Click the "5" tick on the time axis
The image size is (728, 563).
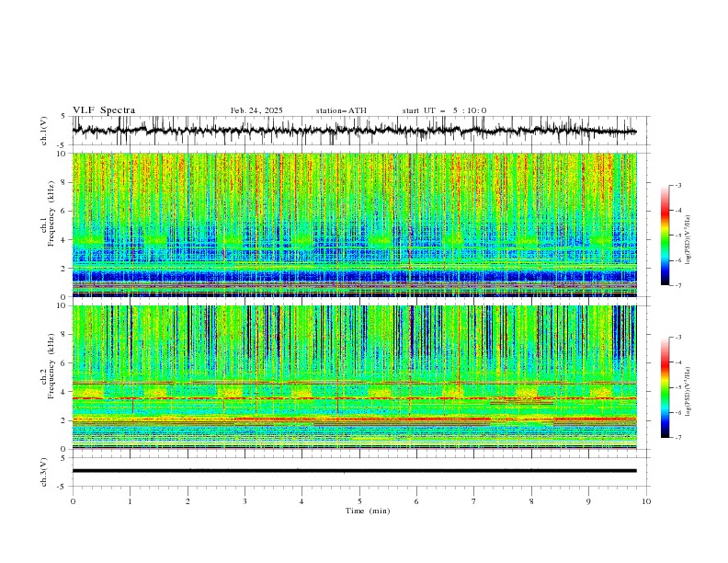(359, 501)
